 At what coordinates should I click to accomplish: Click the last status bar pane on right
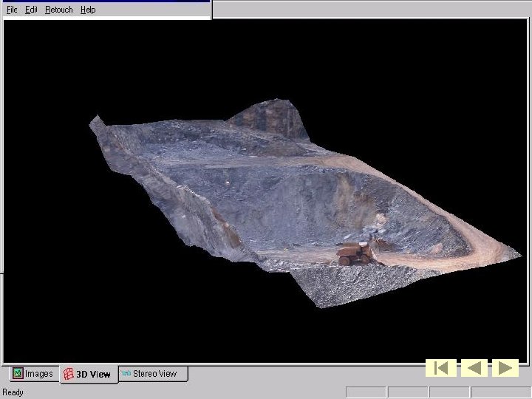[x=499, y=392]
